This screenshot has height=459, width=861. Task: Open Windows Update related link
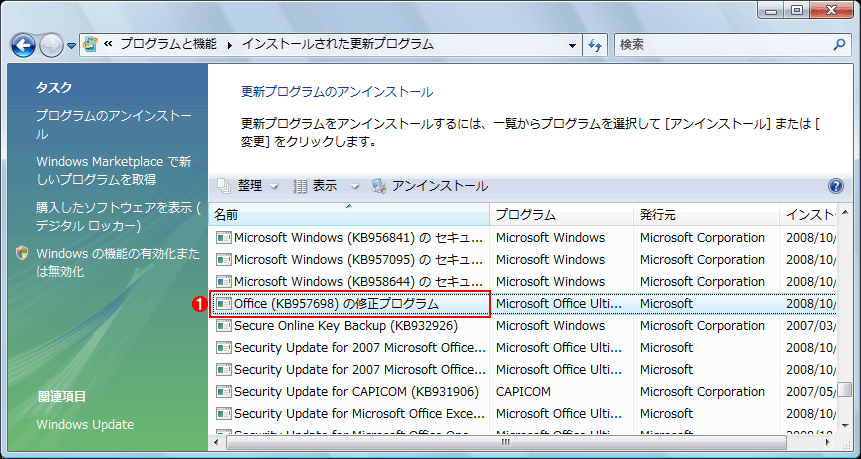pos(85,424)
